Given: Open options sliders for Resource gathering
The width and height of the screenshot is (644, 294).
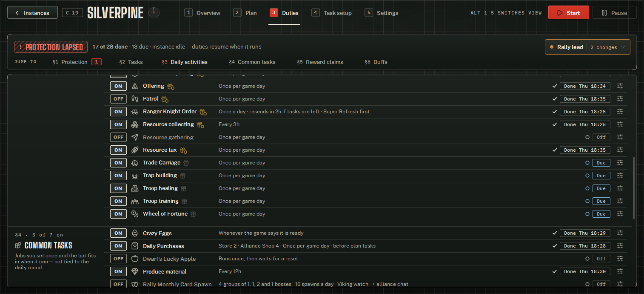Looking at the screenshot, I should pyautogui.click(x=620, y=137).
